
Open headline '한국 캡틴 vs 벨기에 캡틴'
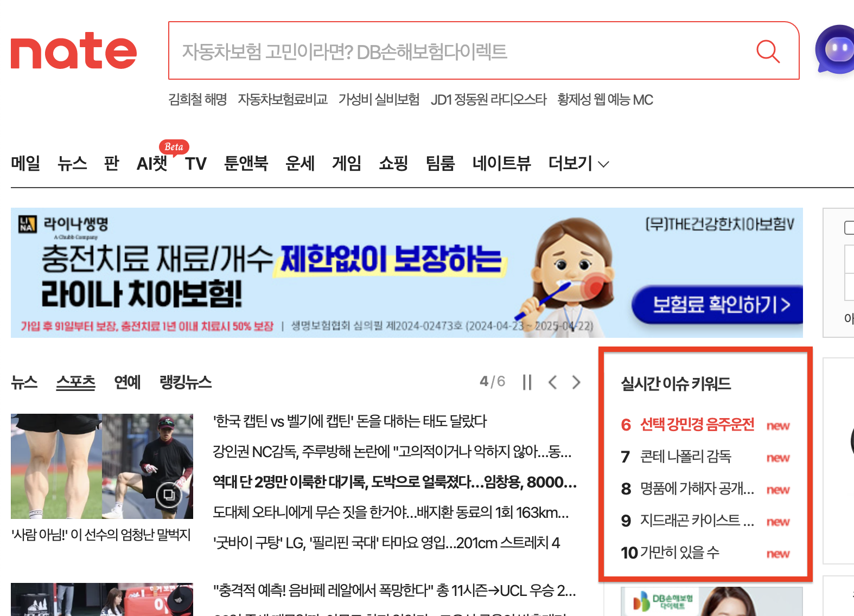[x=350, y=421]
